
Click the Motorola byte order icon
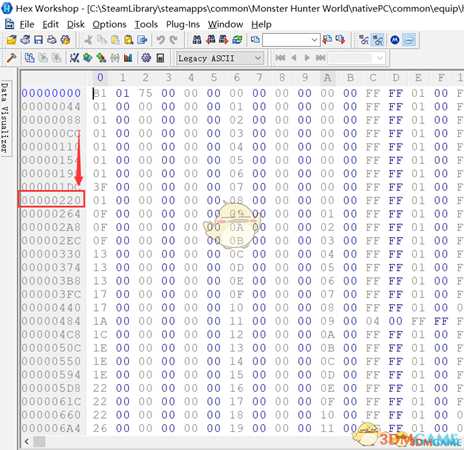point(395,40)
